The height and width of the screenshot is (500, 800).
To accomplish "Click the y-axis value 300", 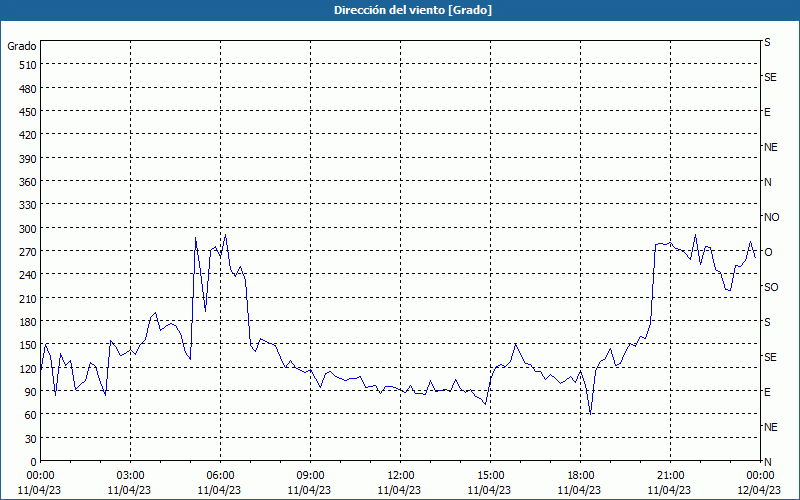I will (28, 229).
